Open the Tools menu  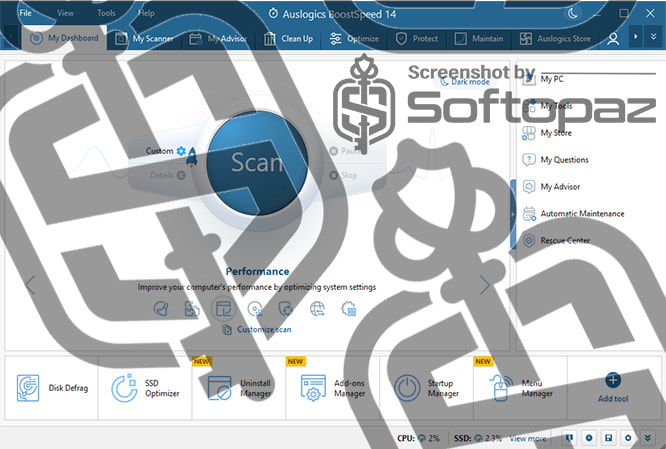pyautogui.click(x=106, y=13)
